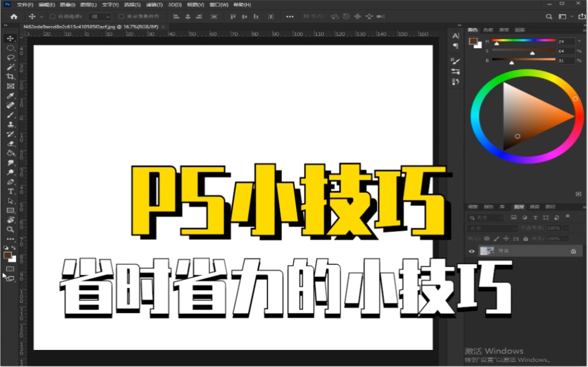
Task: Switch to the 通道 channels tab
Action: (535, 207)
